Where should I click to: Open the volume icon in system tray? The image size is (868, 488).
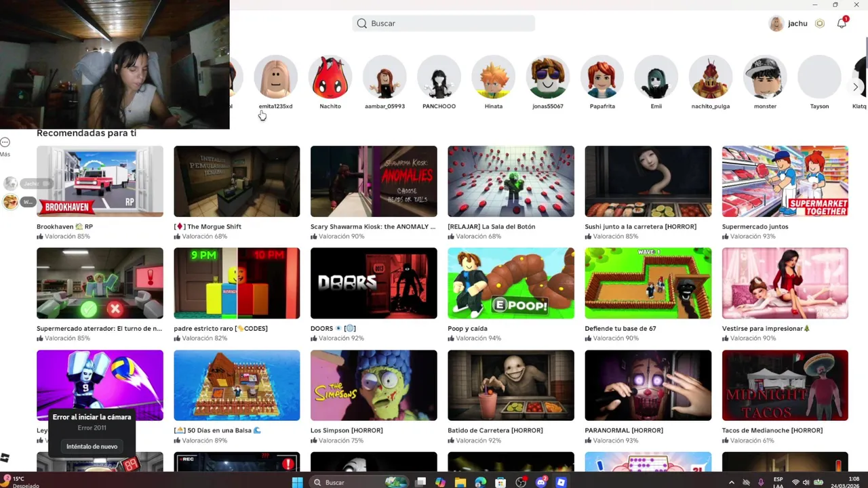coord(806,483)
